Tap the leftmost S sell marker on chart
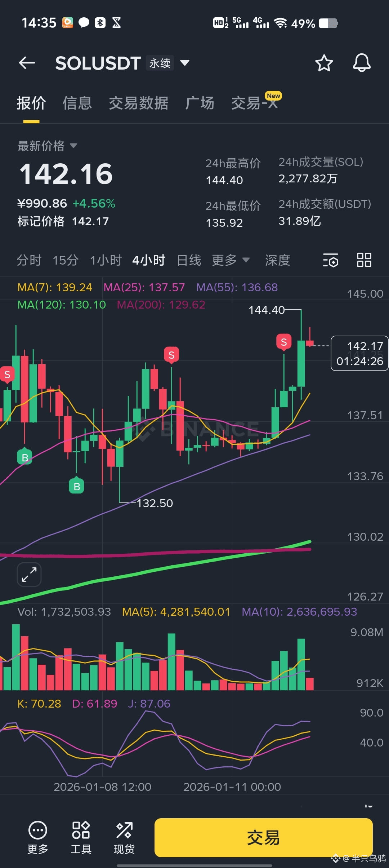Viewport: 389px width, 868px height. tap(7, 375)
